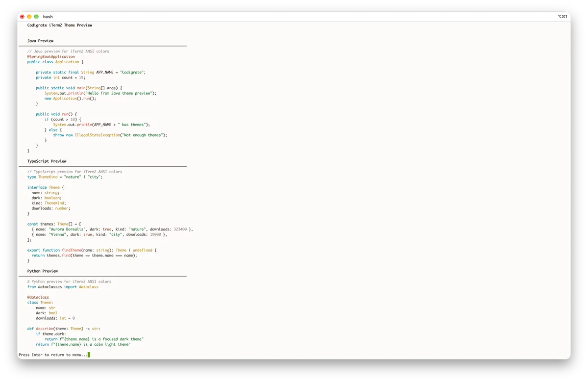
Task: Click the ⌥⌘1 window shortcut indicator
Action: pos(563,17)
